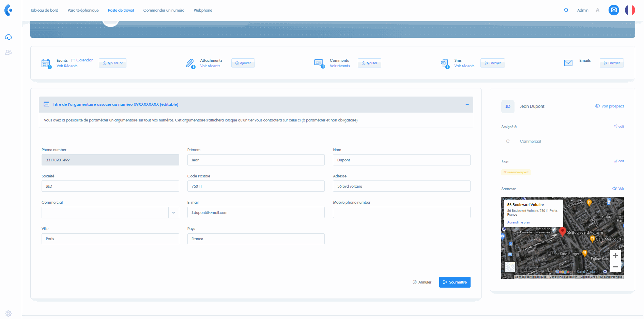Zoom out on the map
The width and height of the screenshot is (644, 319).
(x=615, y=267)
